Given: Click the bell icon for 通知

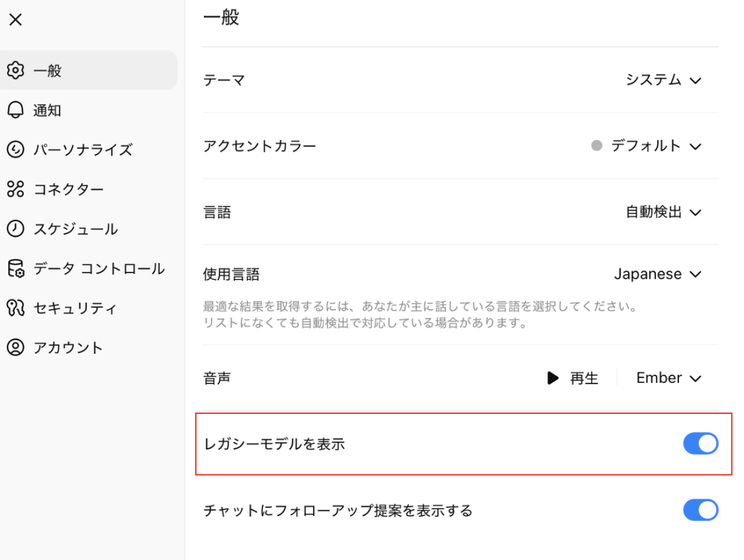Looking at the screenshot, I should [15, 110].
